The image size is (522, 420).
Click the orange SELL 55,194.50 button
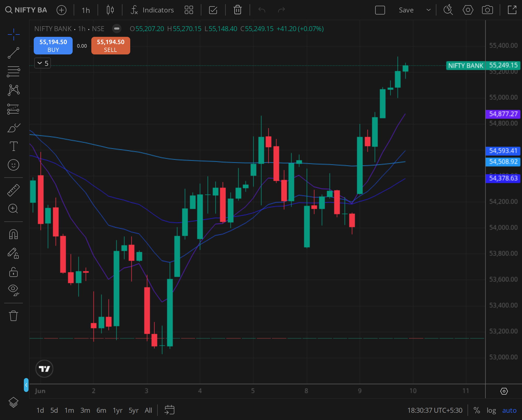point(111,46)
